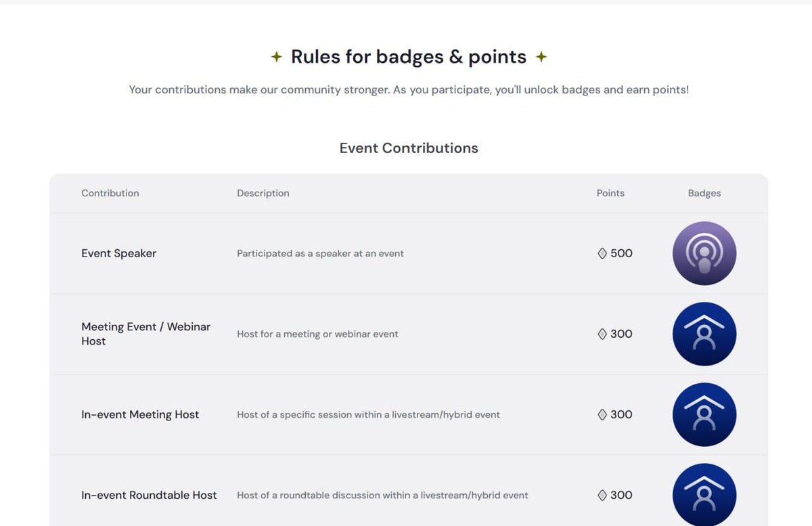Click the Badges column header
The image size is (812, 526).
[x=704, y=193]
